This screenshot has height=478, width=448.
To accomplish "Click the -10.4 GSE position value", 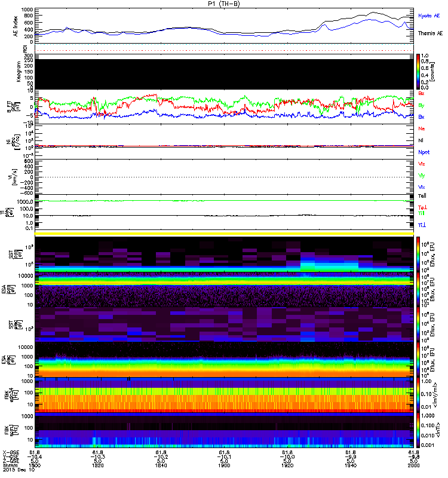I will pyautogui.click(x=35, y=457).
